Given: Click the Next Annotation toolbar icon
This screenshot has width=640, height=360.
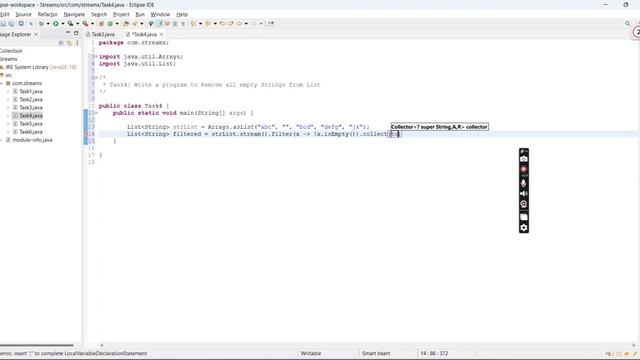Looking at the screenshot, I should tap(193, 24).
